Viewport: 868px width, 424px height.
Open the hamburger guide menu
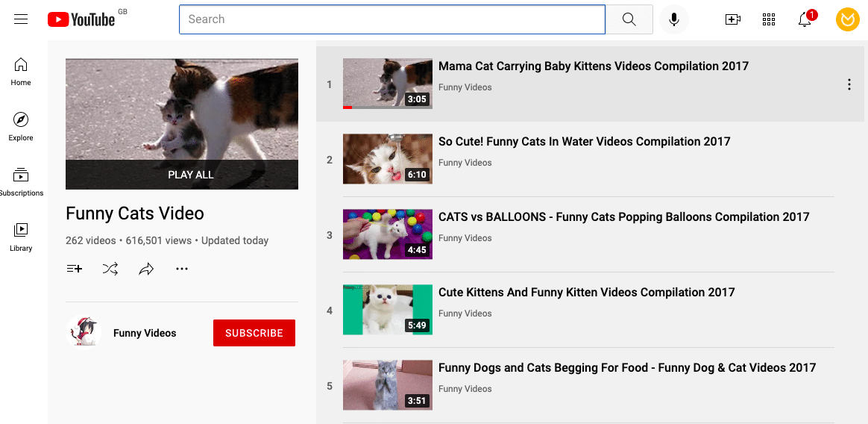[21, 19]
